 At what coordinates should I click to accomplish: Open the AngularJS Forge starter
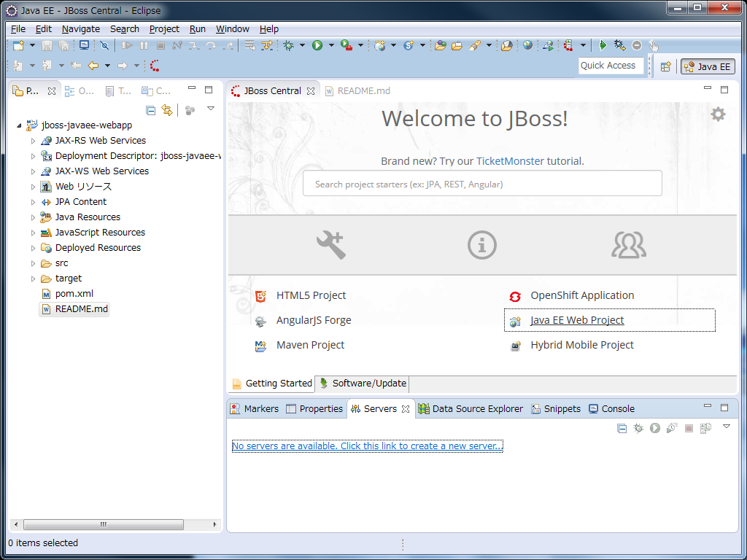pyautogui.click(x=314, y=320)
